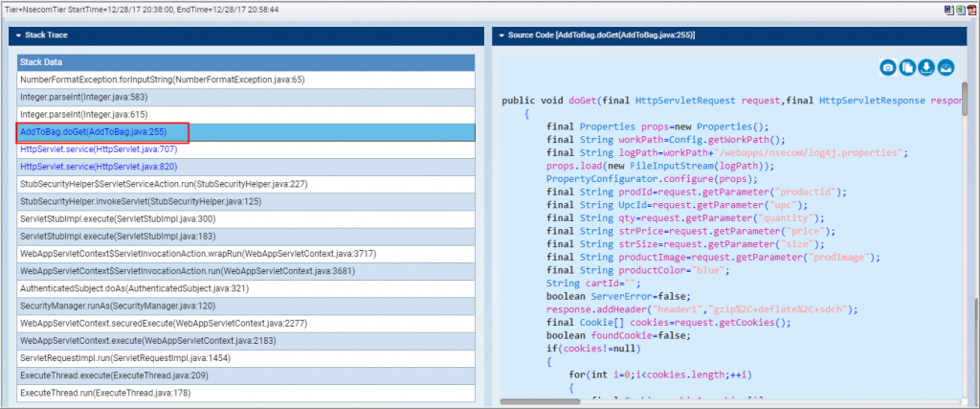
Task: Click the 'workPath=Config.getWorkPath()' code line
Action: (666, 140)
